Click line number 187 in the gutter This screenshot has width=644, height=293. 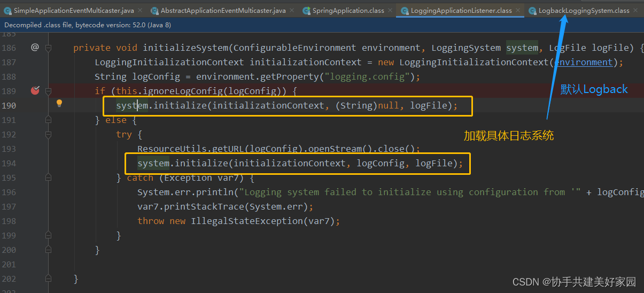[x=9, y=62]
